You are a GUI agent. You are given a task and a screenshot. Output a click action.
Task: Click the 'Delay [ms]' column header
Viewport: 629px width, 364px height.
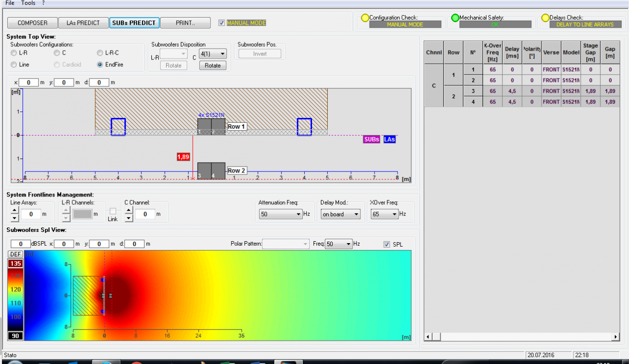click(512, 53)
